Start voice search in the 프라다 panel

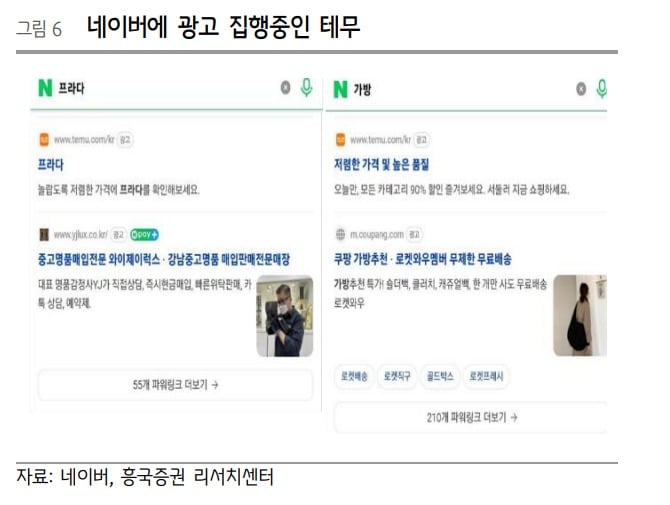pyautogui.click(x=306, y=88)
